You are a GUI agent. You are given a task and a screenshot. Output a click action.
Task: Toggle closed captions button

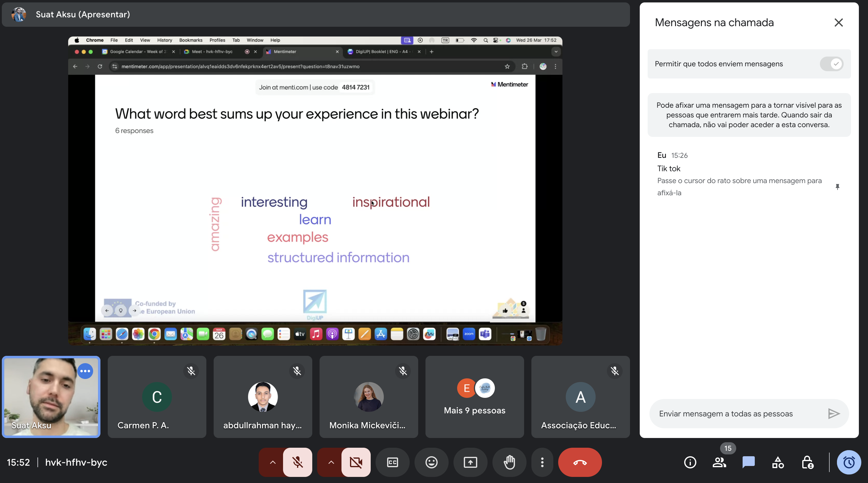tap(392, 462)
